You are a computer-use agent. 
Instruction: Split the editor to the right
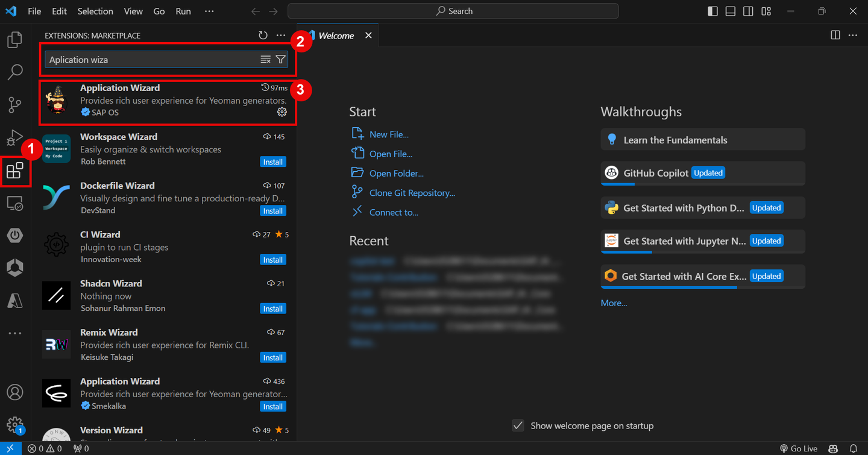click(835, 35)
